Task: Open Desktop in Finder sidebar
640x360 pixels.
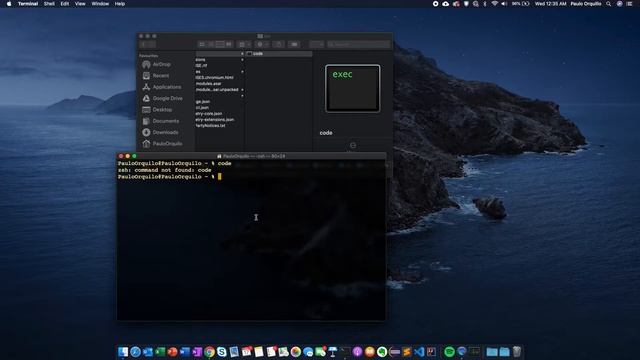Action: pos(157,110)
